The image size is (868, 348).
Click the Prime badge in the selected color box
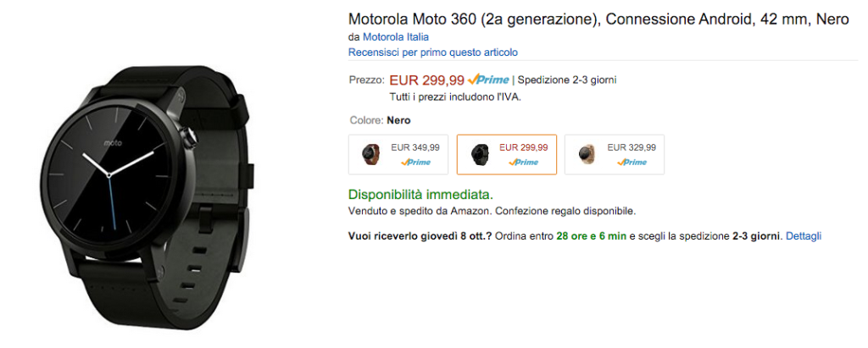coord(524,162)
